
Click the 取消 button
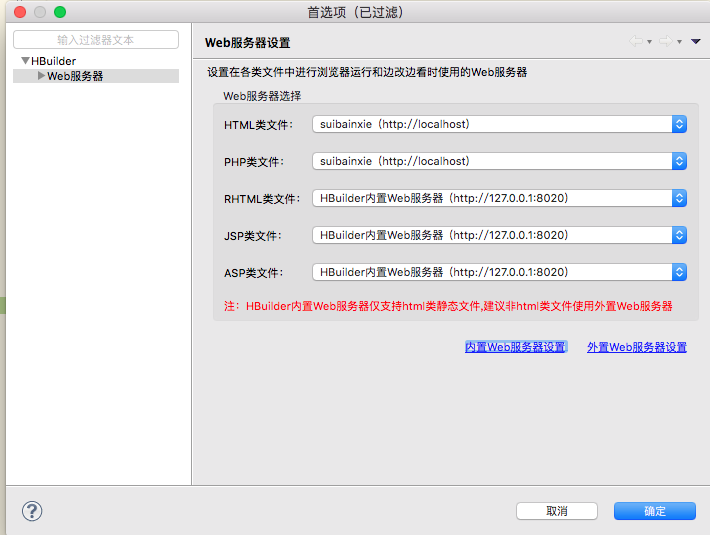[x=557, y=511]
